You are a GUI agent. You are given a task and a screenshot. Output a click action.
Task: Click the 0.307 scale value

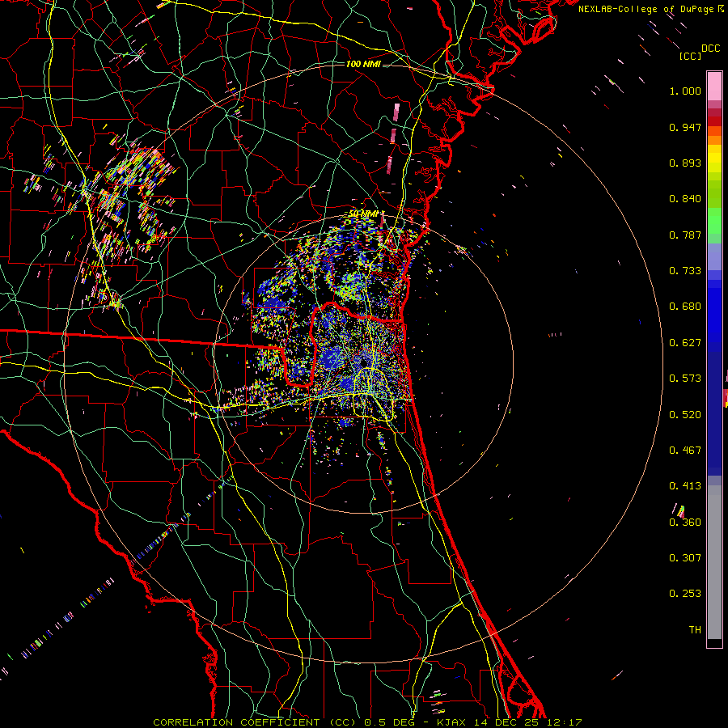click(x=685, y=558)
